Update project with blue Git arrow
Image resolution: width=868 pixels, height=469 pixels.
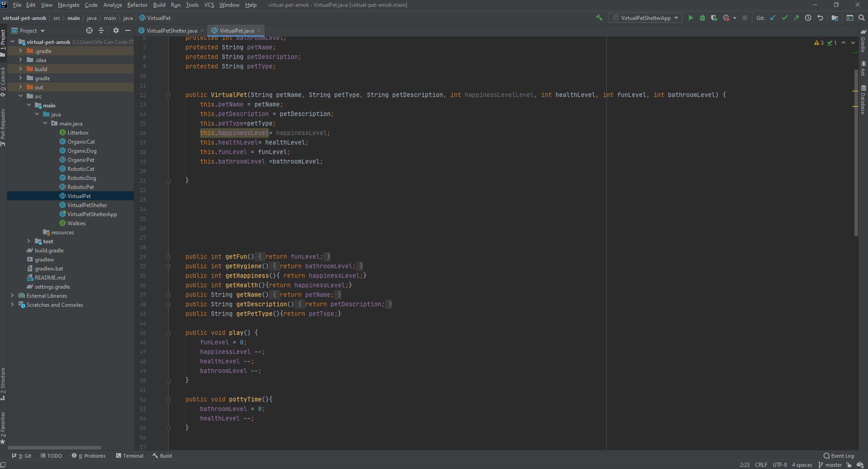pyautogui.click(x=773, y=18)
